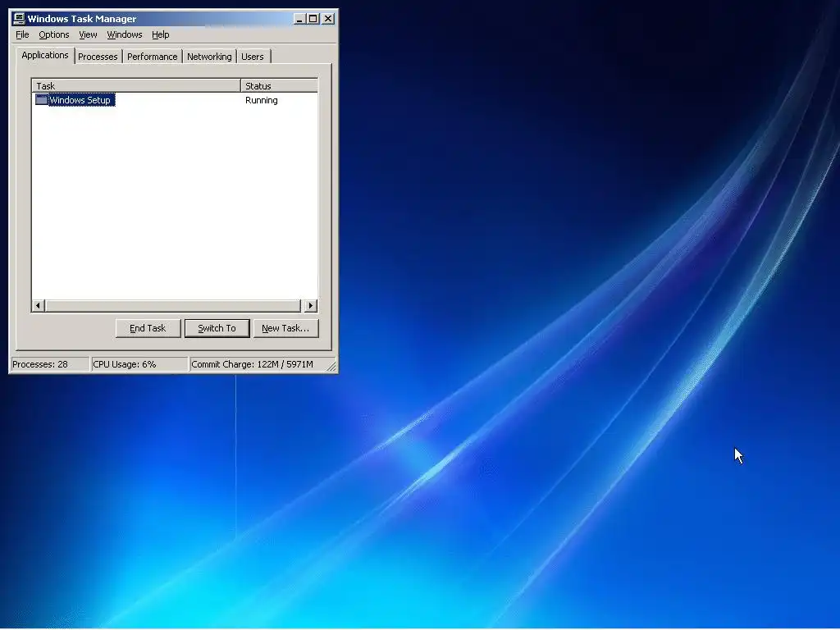This screenshot has height=630, width=840.
Task: Switch to the Processes tab
Action: 98,57
